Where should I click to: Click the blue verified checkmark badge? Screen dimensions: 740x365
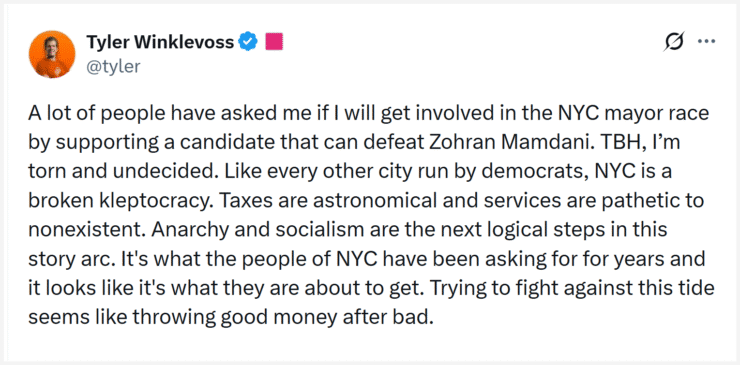(248, 42)
